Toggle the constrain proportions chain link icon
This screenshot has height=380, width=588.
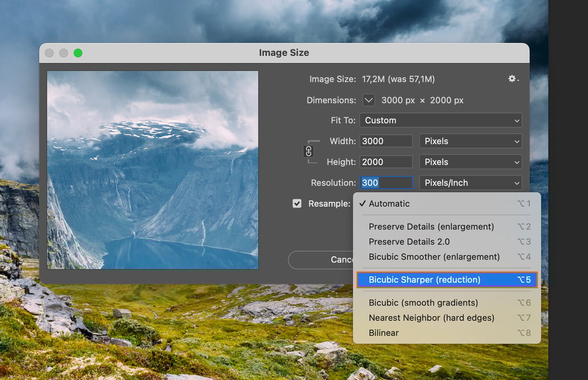click(x=309, y=151)
